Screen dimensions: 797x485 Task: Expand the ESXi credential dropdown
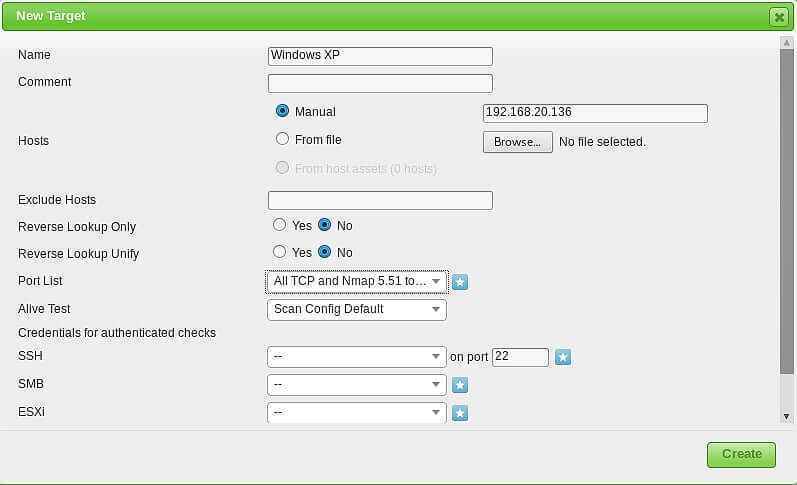pyautogui.click(x=357, y=413)
